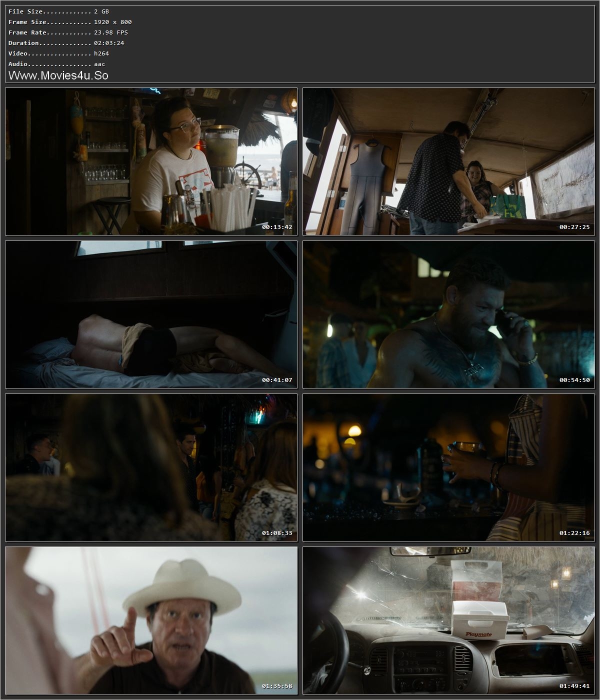Viewport: 600px width, 700px height.
Task: Open the phone call scene thumbnail
Action: 449,314
